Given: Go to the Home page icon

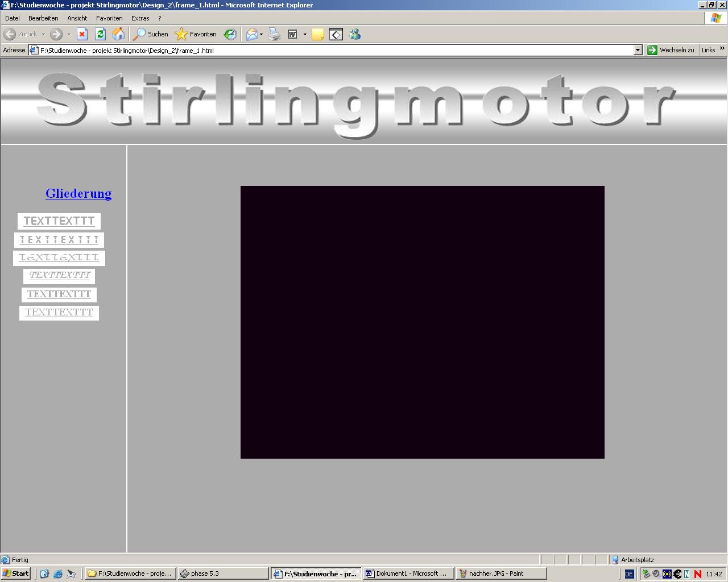Looking at the screenshot, I should click(118, 34).
